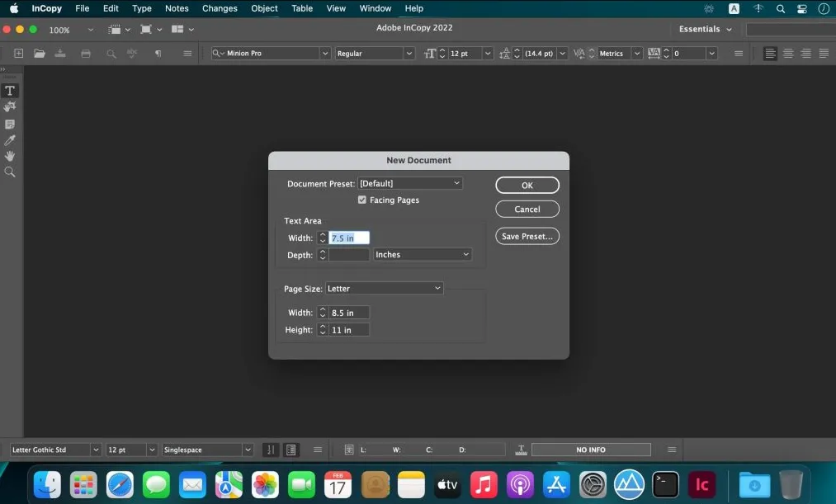The height and width of the screenshot is (504, 836).
Task: Click the Text Area Width stepper arrows
Action: pyautogui.click(x=322, y=238)
